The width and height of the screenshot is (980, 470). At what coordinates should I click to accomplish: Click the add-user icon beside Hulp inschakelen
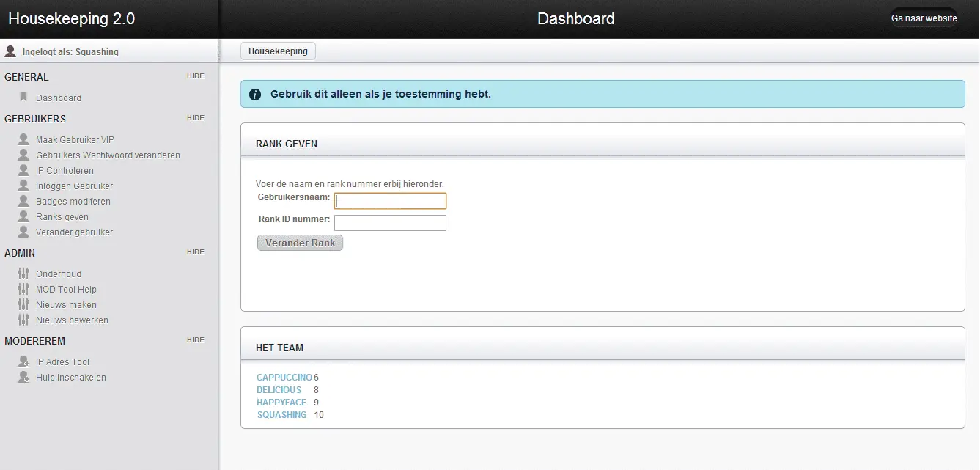(23, 377)
